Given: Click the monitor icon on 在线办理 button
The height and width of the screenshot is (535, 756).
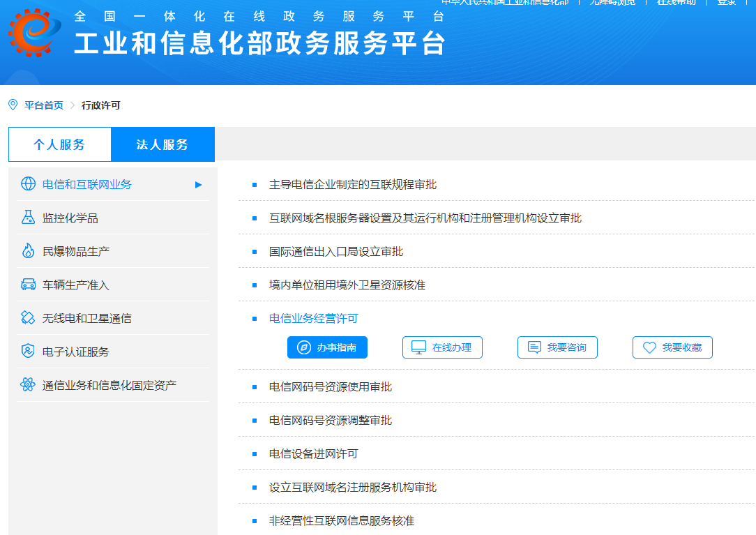Looking at the screenshot, I should 418,347.
